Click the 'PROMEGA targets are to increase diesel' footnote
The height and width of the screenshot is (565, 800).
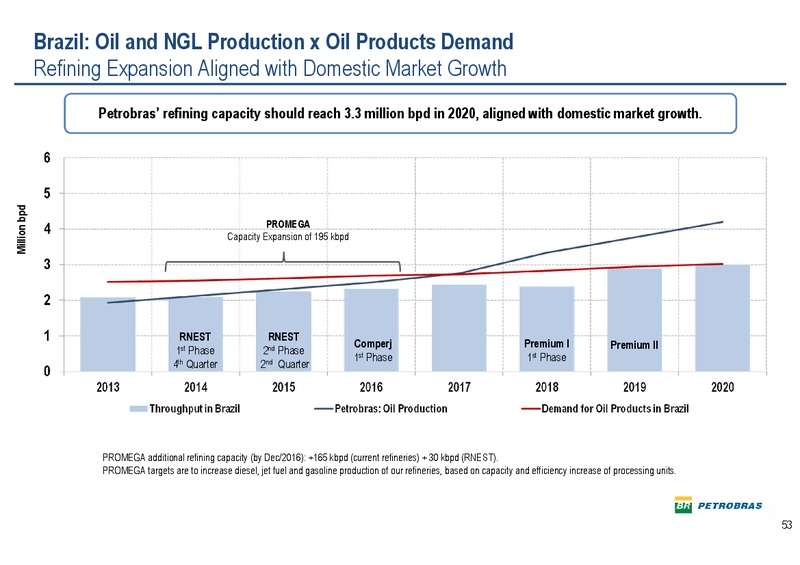click(389, 471)
